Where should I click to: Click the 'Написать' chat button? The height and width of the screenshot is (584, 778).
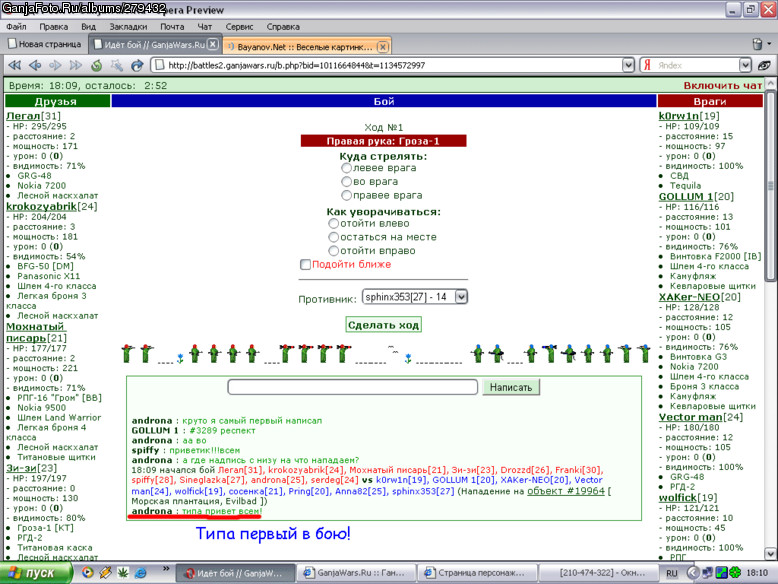[511, 387]
